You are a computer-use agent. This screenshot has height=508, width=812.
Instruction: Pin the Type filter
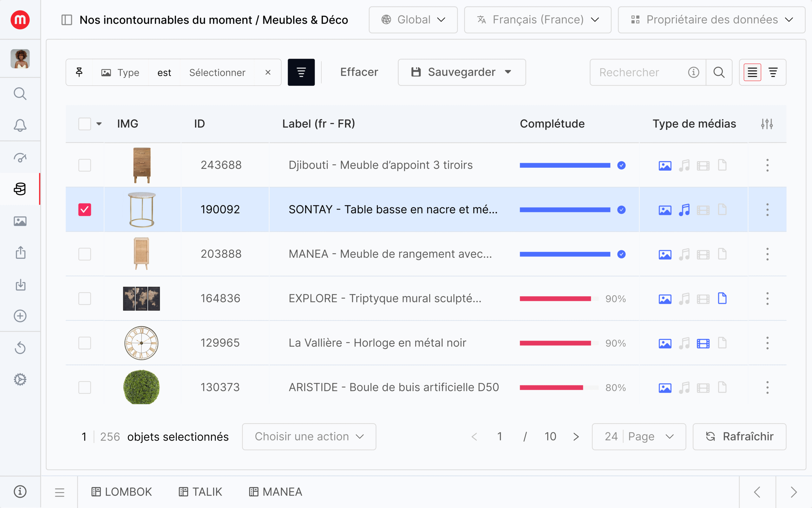[x=79, y=72]
